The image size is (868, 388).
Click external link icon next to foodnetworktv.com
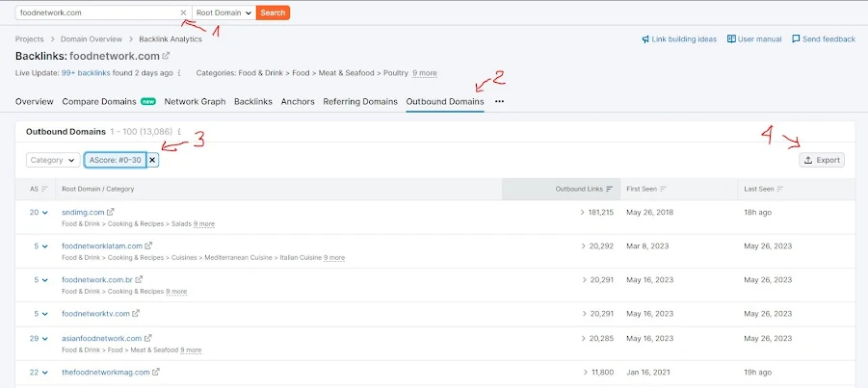tap(136, 313)
